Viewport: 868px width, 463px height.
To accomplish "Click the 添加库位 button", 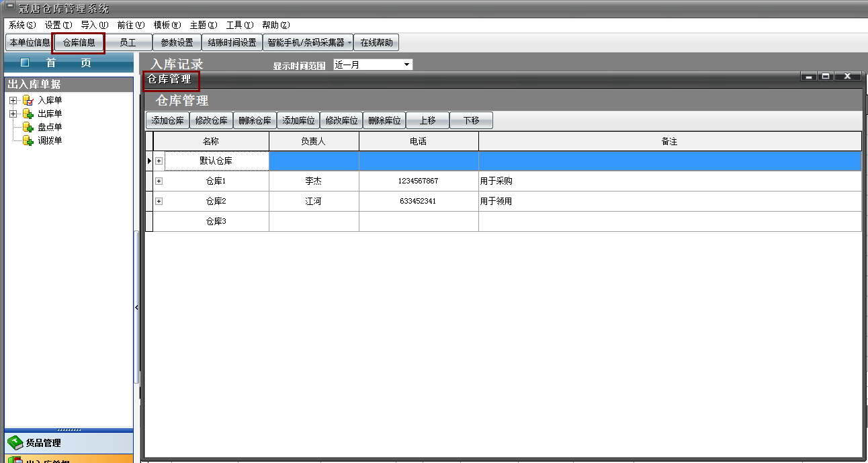I will coord(298,121).
